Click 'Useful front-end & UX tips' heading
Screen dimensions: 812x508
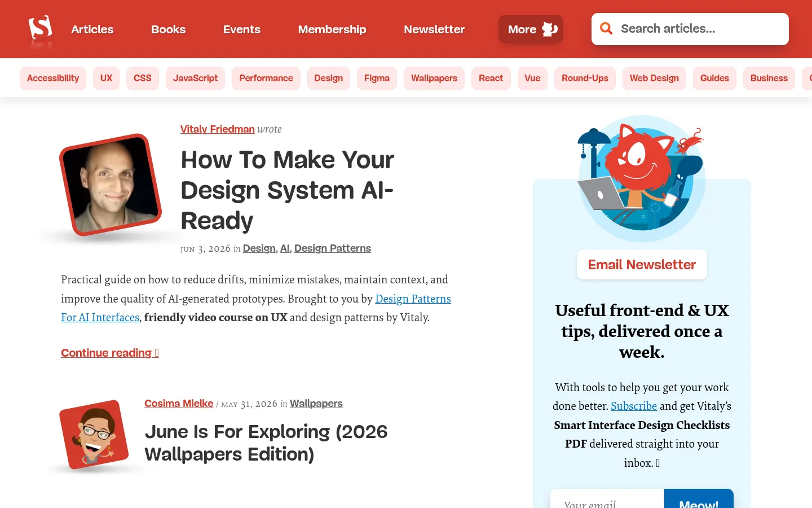point(642,331)
